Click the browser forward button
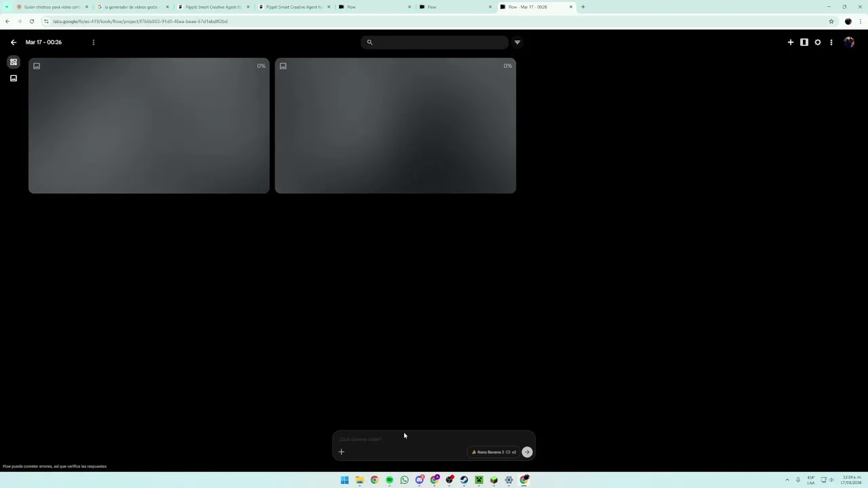This screenshot has height=488, width=868. [x=19, y=21]
